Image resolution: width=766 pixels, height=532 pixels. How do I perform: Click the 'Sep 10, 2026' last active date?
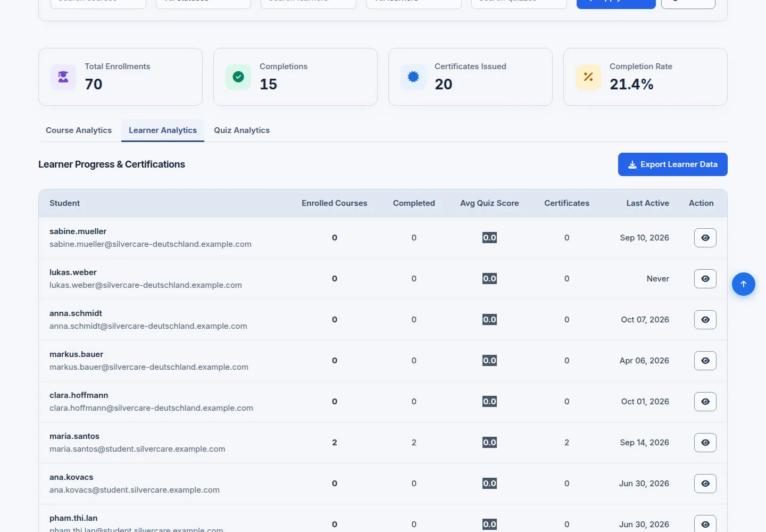click(x=645, y=238)
